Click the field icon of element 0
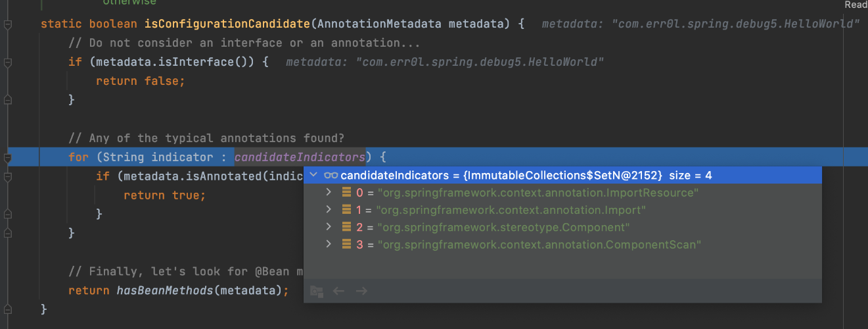The image size is (868, 329). point(346,193)
